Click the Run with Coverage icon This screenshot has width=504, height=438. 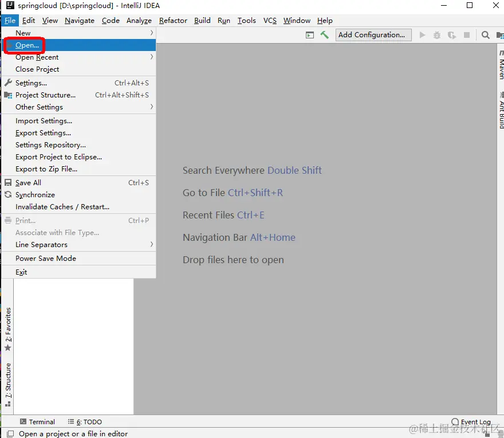point(452,35)
